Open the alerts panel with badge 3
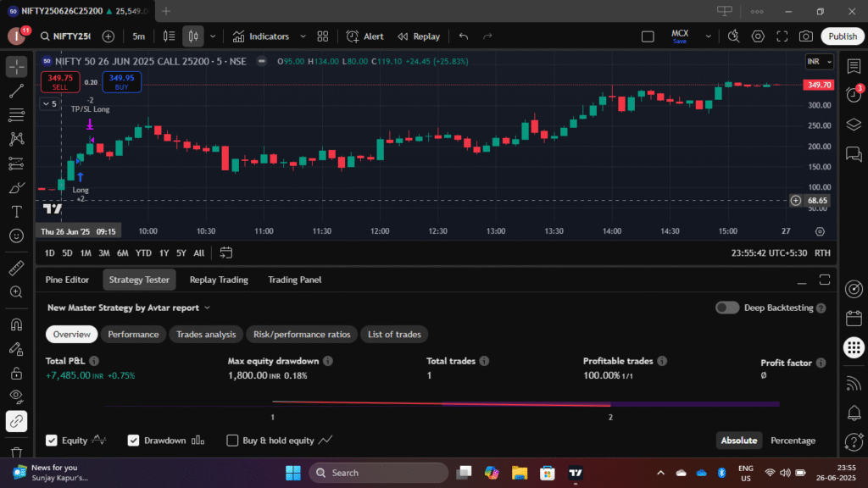 coord(854,95)
